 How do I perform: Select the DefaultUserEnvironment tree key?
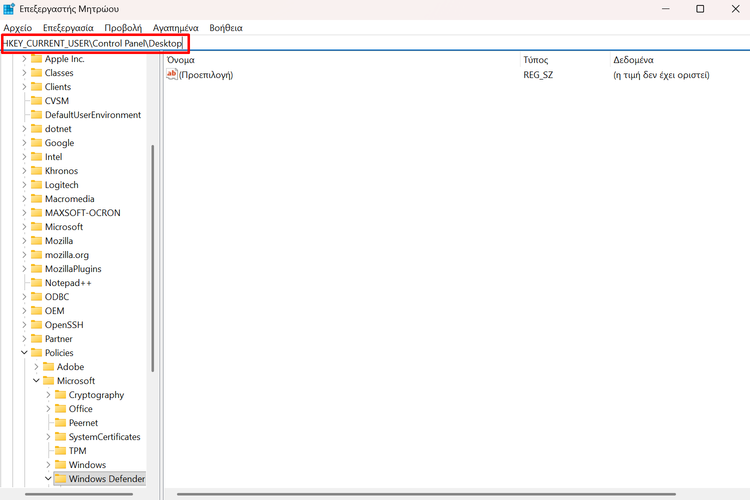[92, 115]
